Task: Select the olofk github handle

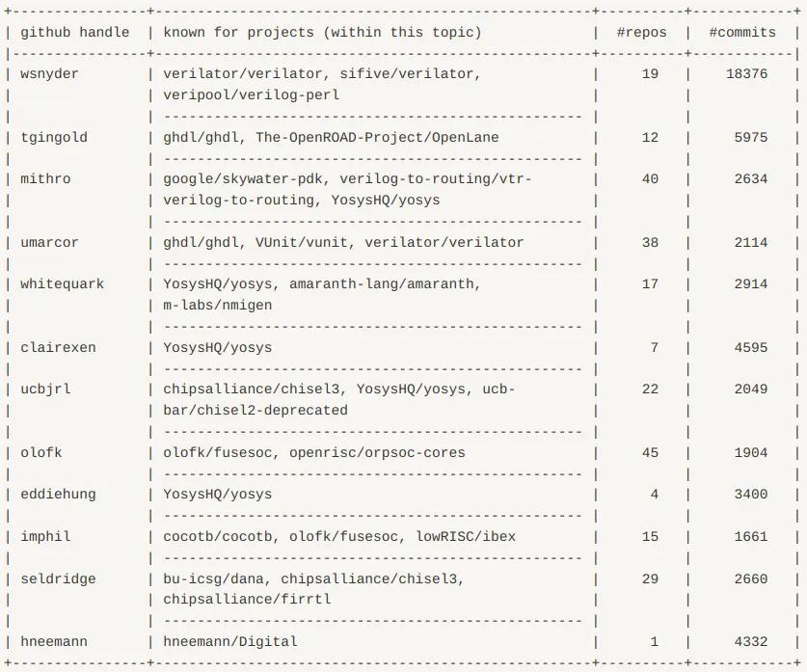Action: coord(41,453)
